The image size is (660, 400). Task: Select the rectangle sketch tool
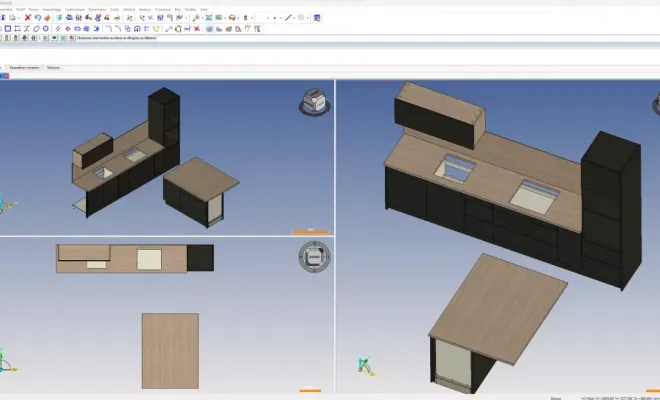[x=8, y=29]
